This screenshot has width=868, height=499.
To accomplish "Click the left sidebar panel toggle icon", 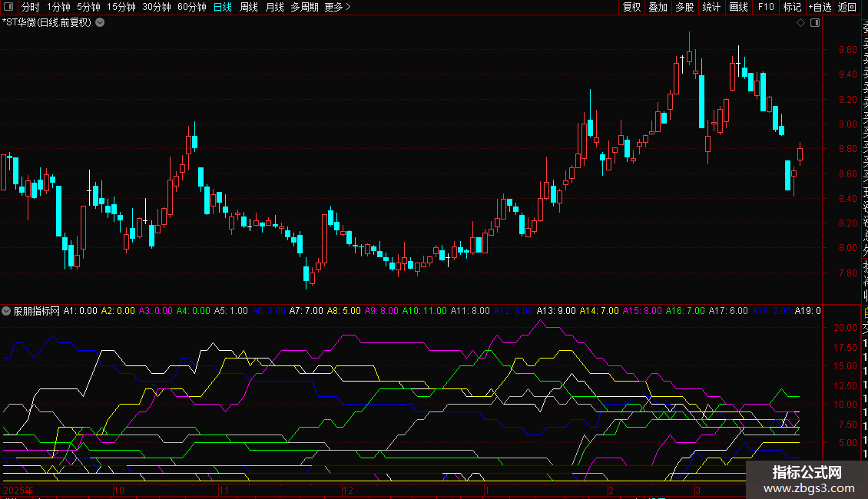I will pyautogui.click(x=8, y=8).
